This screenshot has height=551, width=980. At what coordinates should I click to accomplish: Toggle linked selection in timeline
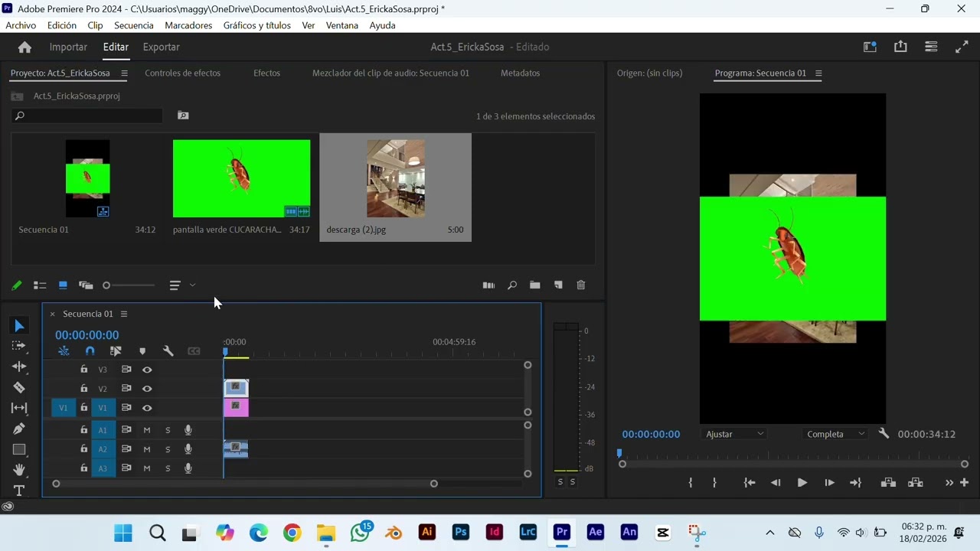coord(116,351)
